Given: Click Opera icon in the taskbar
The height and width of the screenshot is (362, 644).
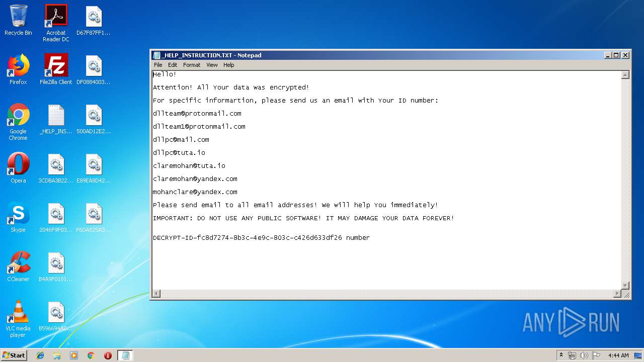Looking at the screenshot, I should (x=108, y=355).
